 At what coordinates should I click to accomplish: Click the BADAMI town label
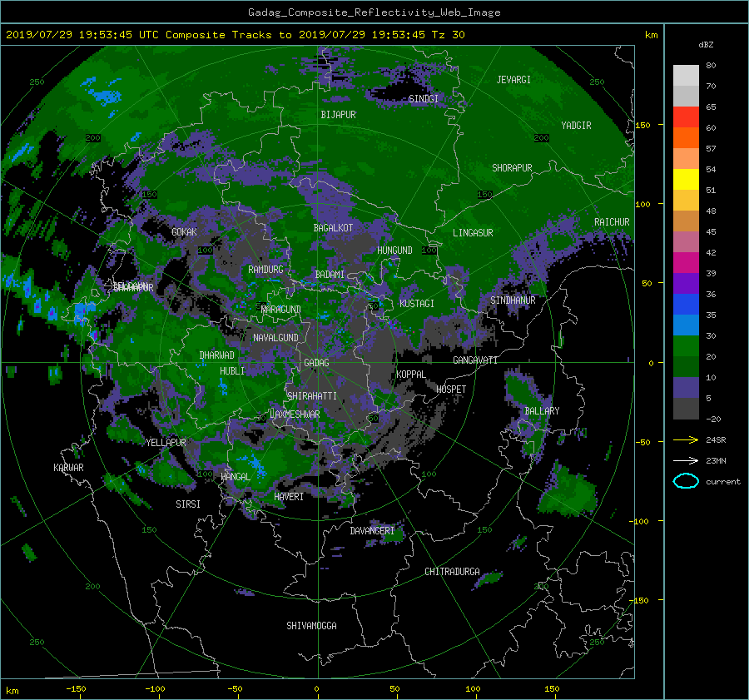pos(330,275)
